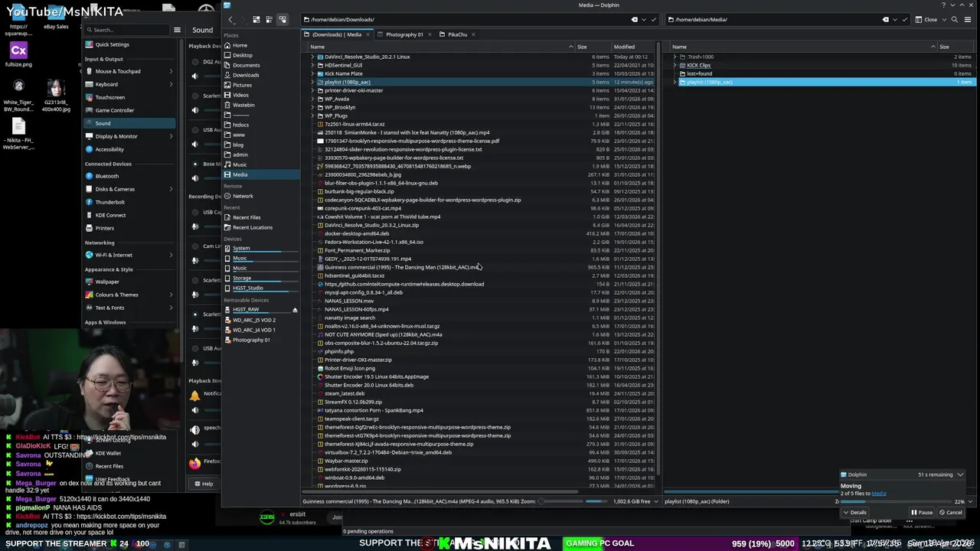
Task: Open Wallpaper settings in System Settings
Action: coord(129,282)
